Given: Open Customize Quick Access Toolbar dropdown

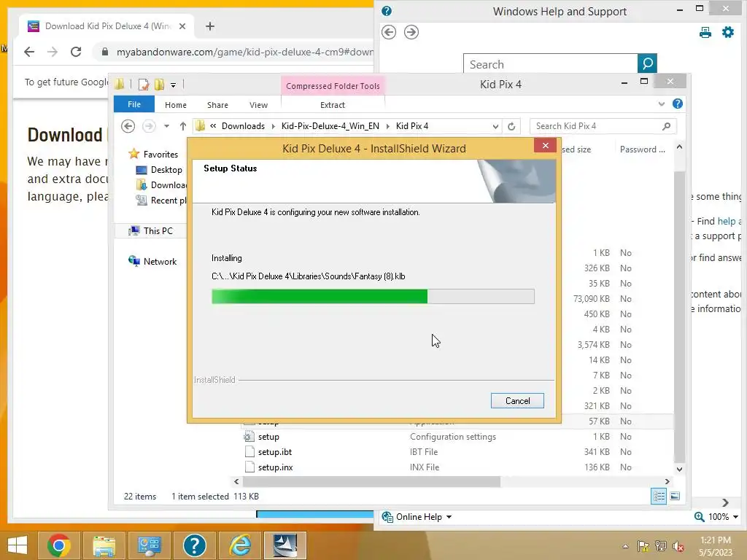Looking at the screenshot, I should [173, 85].
